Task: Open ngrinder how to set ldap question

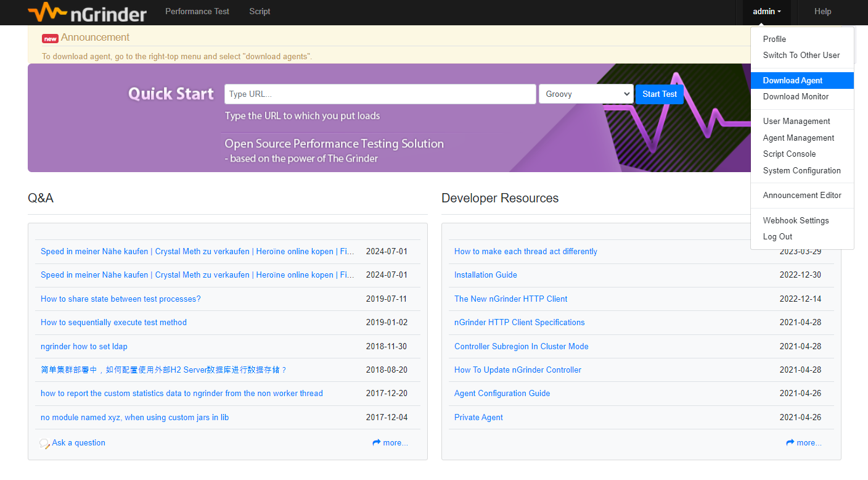Action: point(84,346)
